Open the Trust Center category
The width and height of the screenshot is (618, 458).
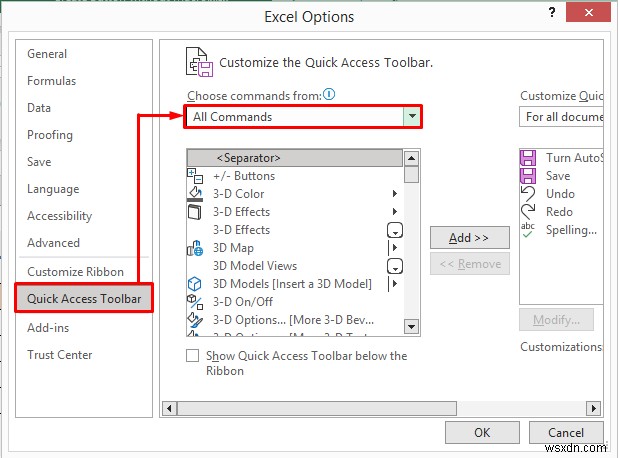[x=60, y=354]
